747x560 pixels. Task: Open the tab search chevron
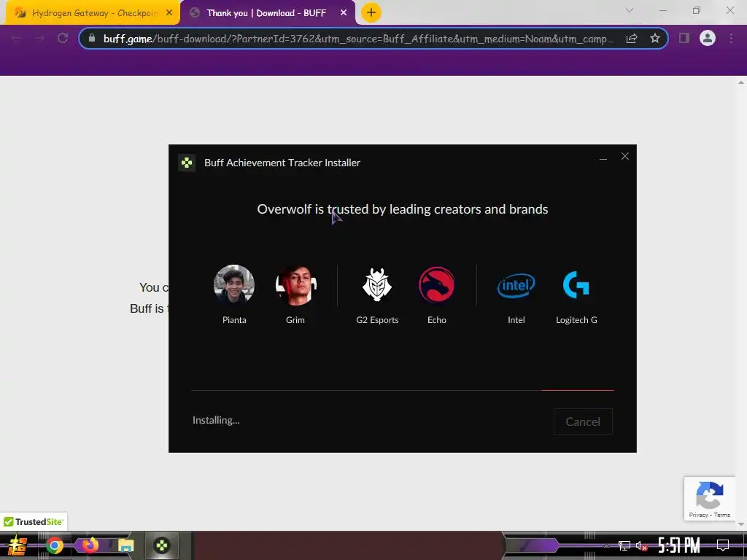pos(630,10)
